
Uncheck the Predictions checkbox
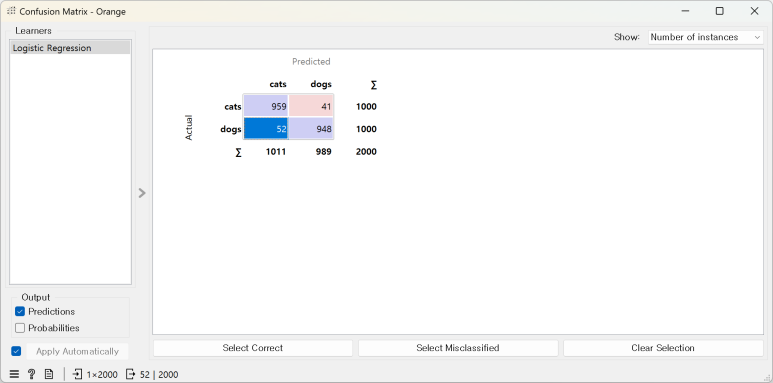(20, 312)
